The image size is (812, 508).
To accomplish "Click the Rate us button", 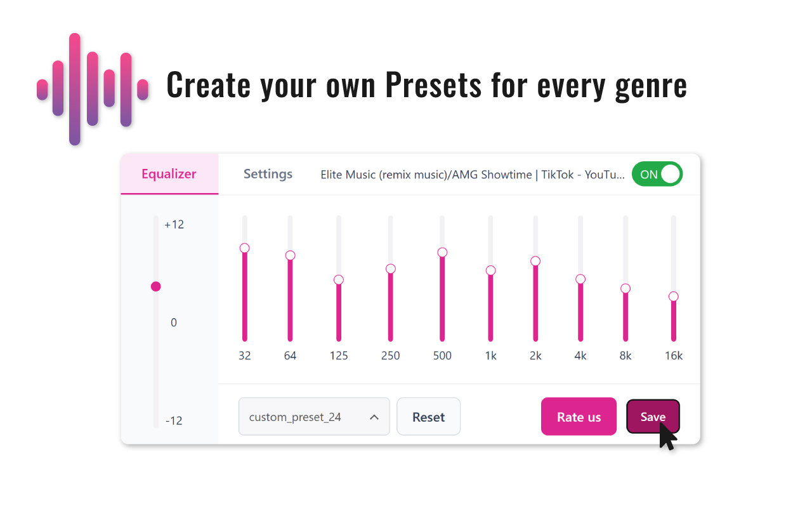I will point(579,417).
